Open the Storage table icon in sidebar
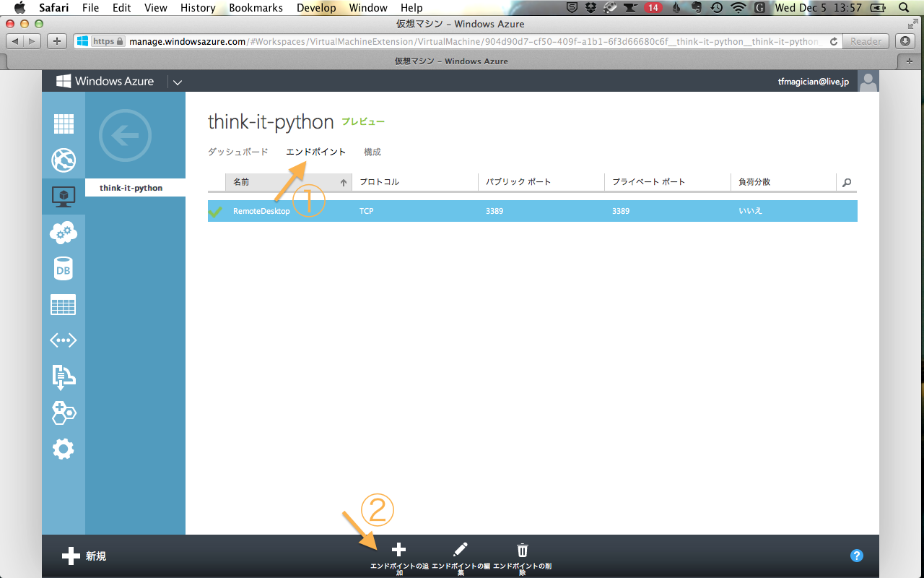 (x=64, y=304)
